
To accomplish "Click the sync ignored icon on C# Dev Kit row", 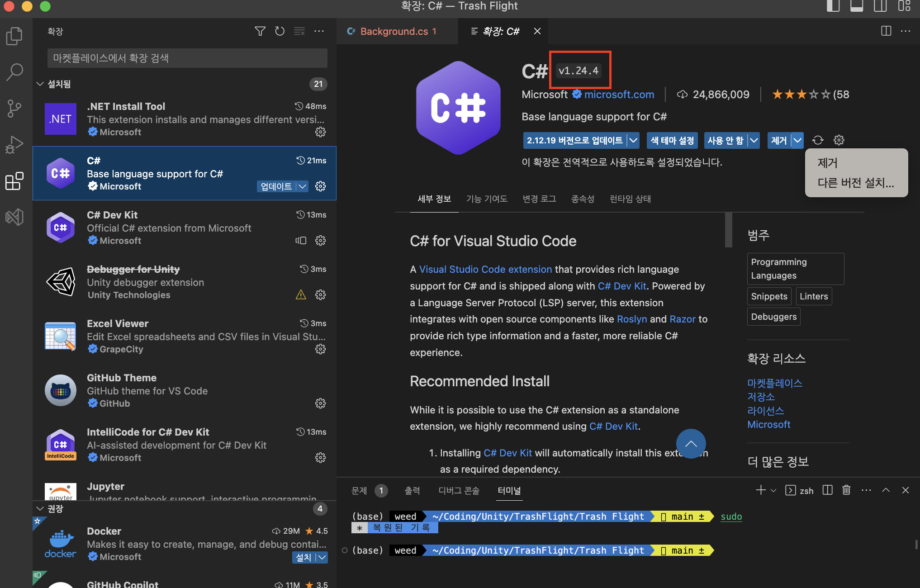I will [x=301, y=241].
